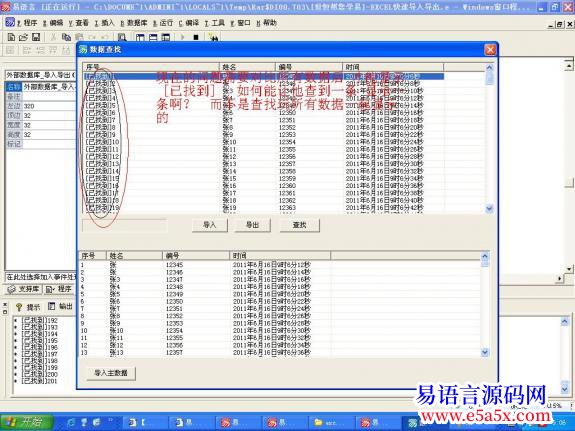Open the 编辑 menu
Image resolution: width=575 pixels, height=431 pixels.
53,23
